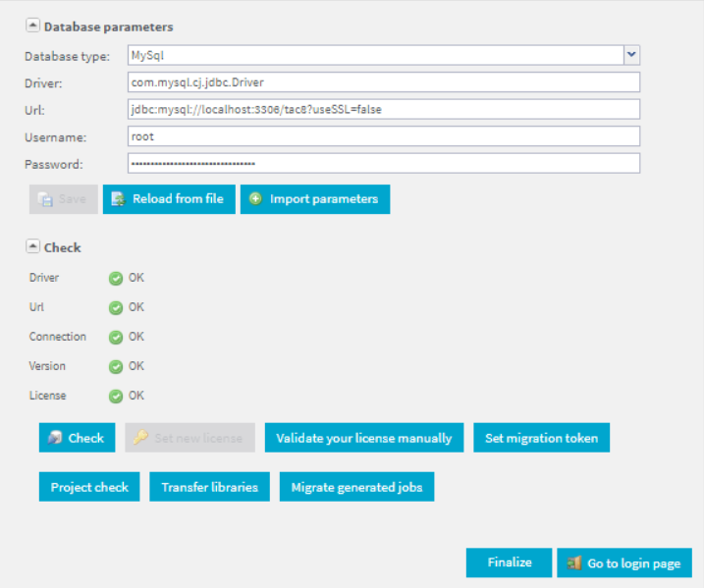The width and height of the screenshot is (704, 588).
Task: Click Validate your license manually
Action: coord(364,438)
